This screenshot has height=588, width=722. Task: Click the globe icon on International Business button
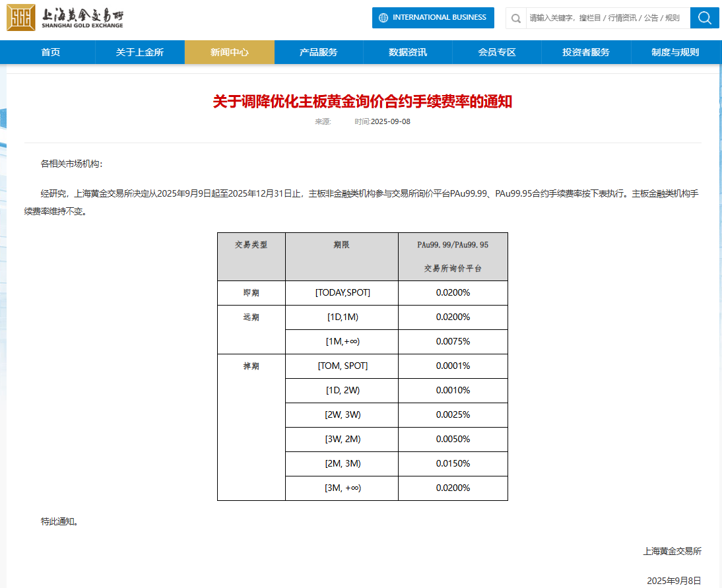382,18
